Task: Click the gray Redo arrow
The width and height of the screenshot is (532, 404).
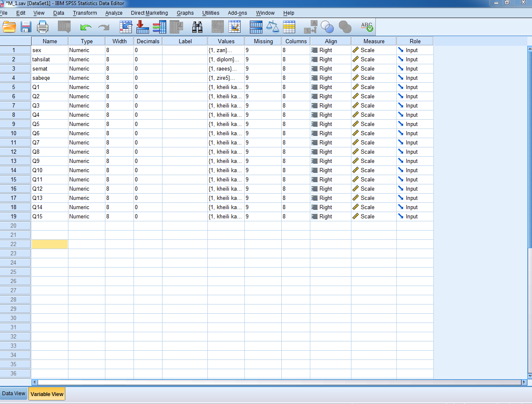Action: [103, 28]
